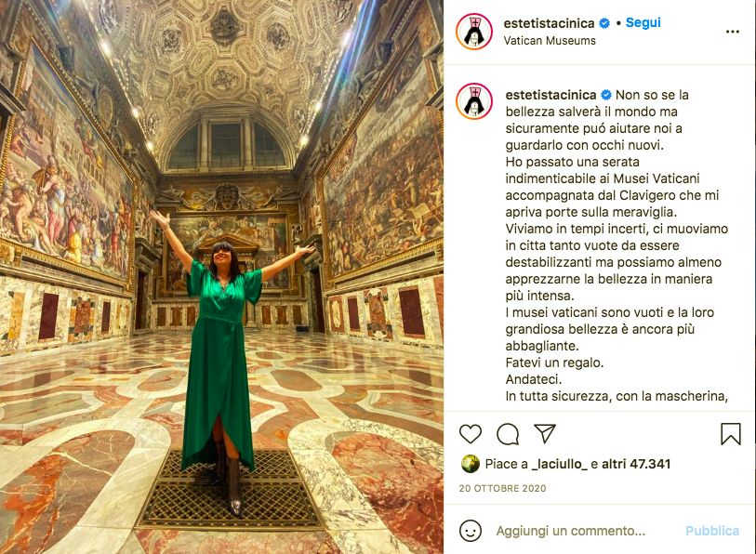Open Vatican Museums location link
The image size is (756, 554).
coord(550,41)
